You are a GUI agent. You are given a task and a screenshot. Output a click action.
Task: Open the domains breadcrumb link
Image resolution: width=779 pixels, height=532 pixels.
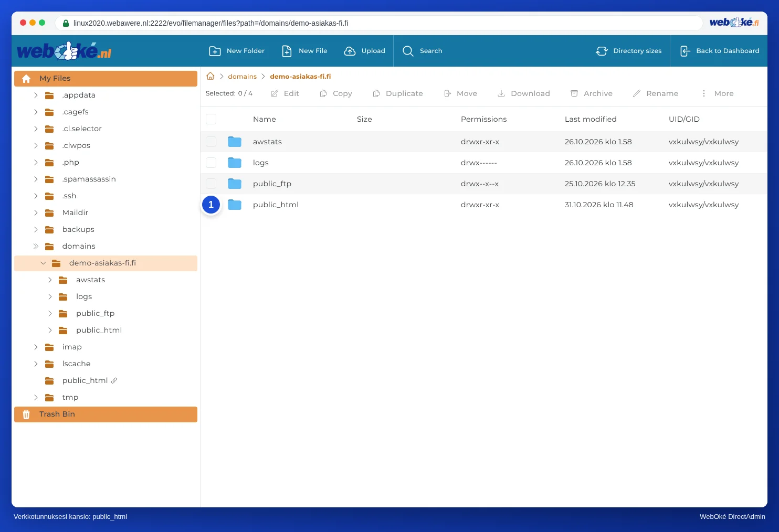[x=242, y=77]
